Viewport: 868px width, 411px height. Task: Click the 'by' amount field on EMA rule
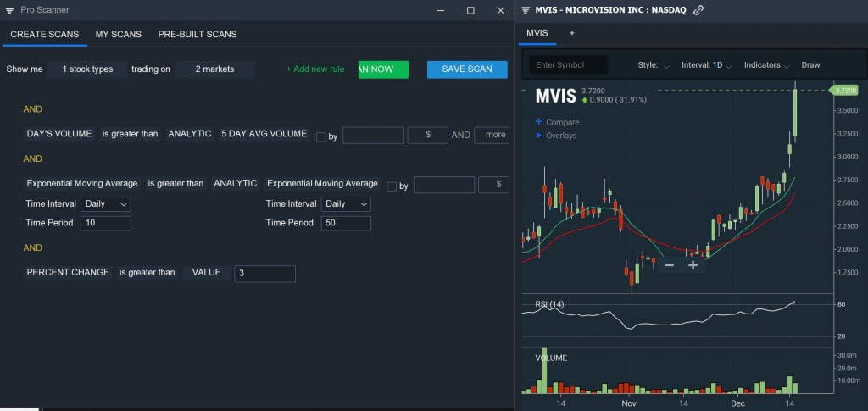[x=444, y=185]
